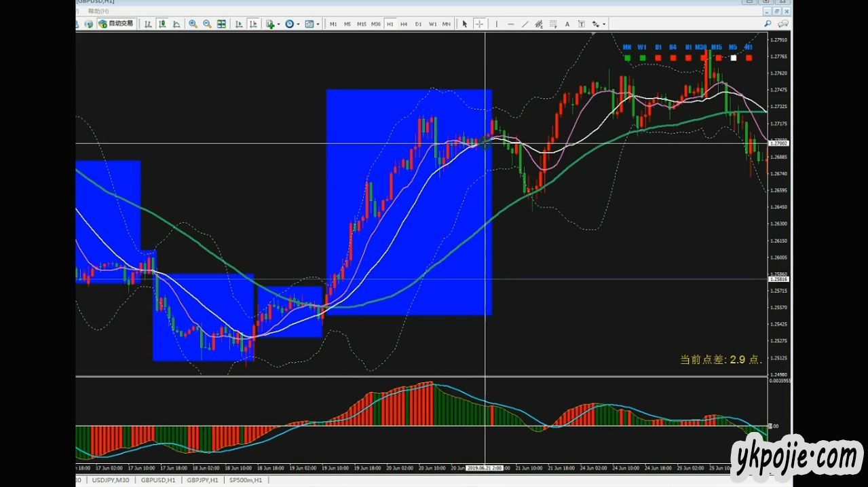Click the green MN signal square

[627, 58]
